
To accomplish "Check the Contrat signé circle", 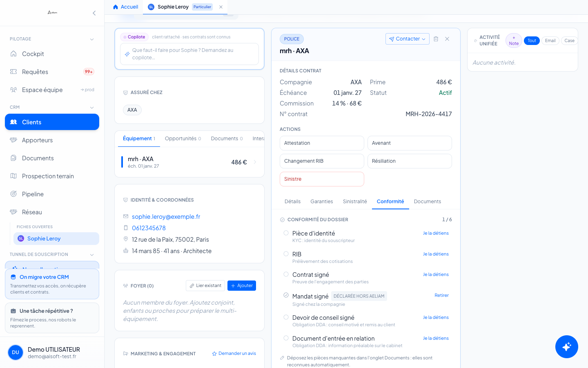I will (x=286, y=274).
